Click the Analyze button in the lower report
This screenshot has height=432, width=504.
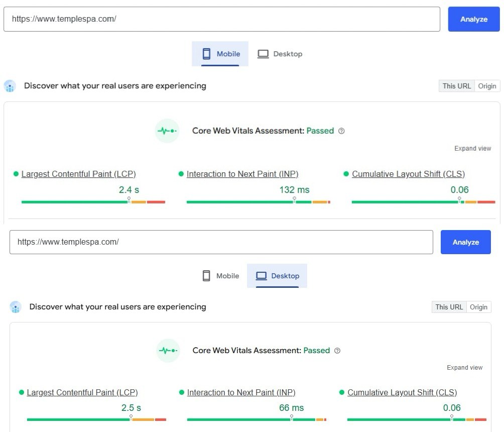[x=465, y=242]
